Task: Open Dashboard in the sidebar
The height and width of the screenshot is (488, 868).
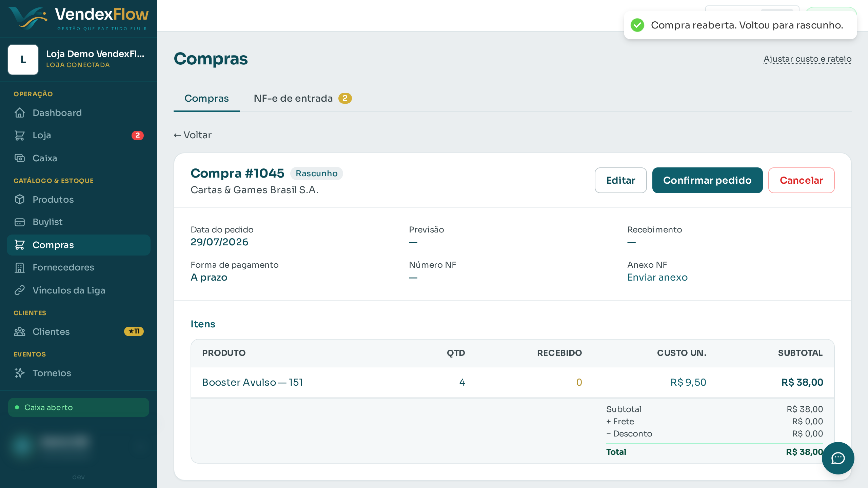Action: click(79, 113)
